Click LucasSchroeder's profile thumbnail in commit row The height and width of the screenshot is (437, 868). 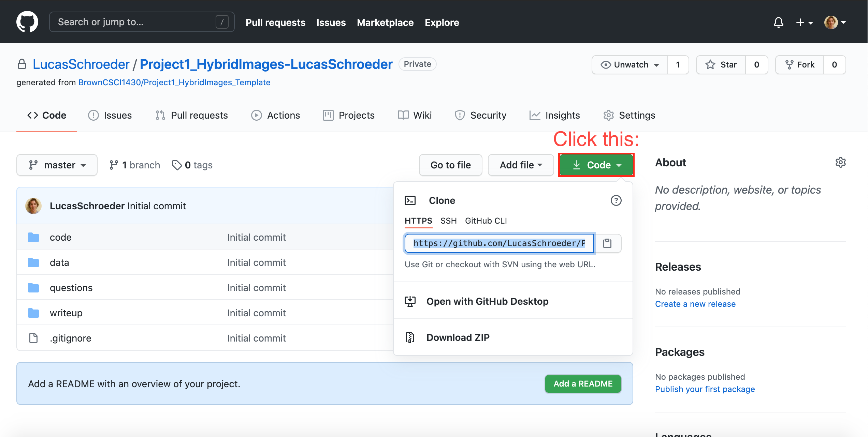tap(33, 205)
